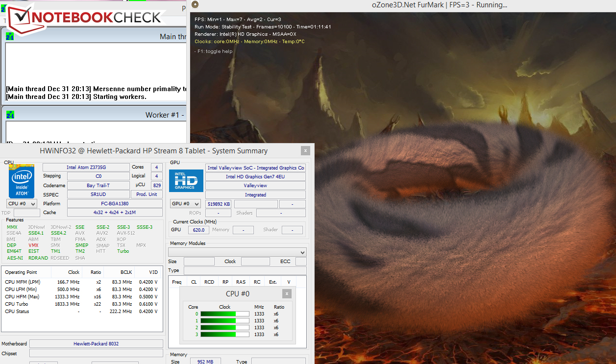The image size is (616, 364).
Task: Click the Turbo feature label
Action: click(123, 251)
